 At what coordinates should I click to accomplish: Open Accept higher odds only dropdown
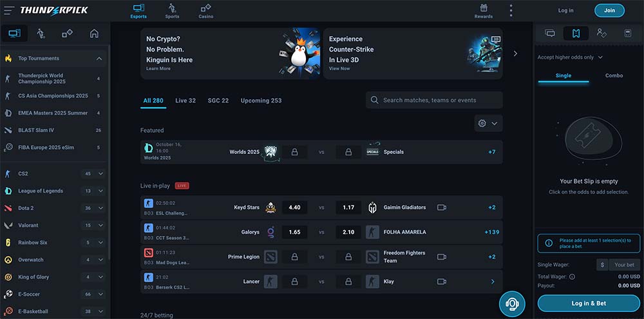tap(570, 57)
